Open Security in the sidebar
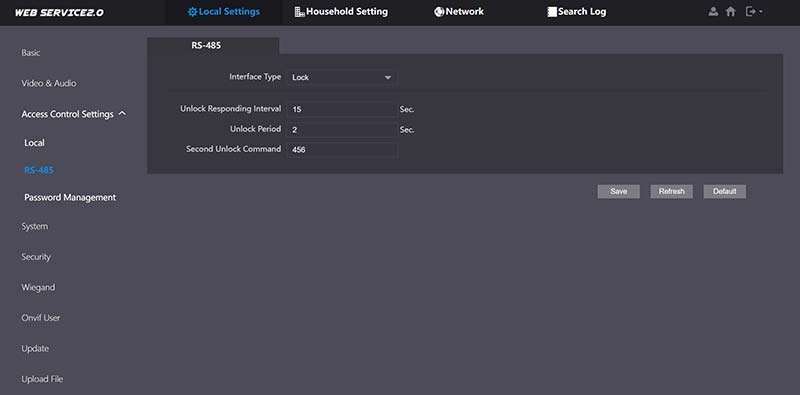Image resolution: width=800 pixels, height=395 pixels. pyautogui.click(x=36, y=257)
